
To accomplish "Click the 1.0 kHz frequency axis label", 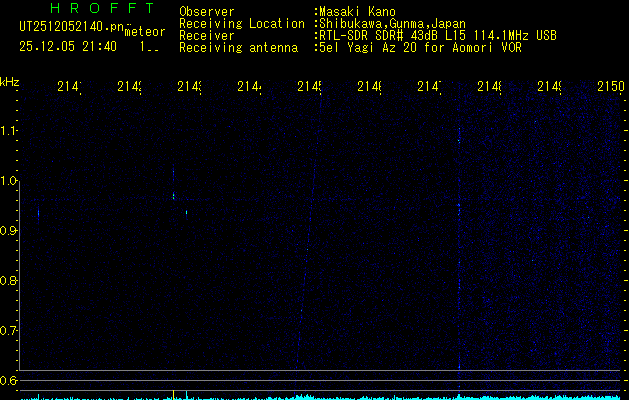I will point(8,181).
